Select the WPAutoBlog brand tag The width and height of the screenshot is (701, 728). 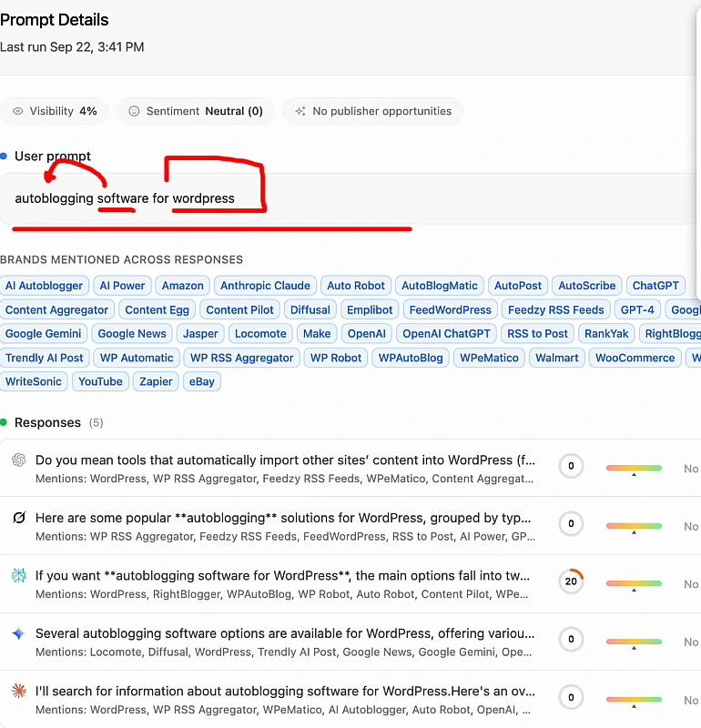click(411, 358)
